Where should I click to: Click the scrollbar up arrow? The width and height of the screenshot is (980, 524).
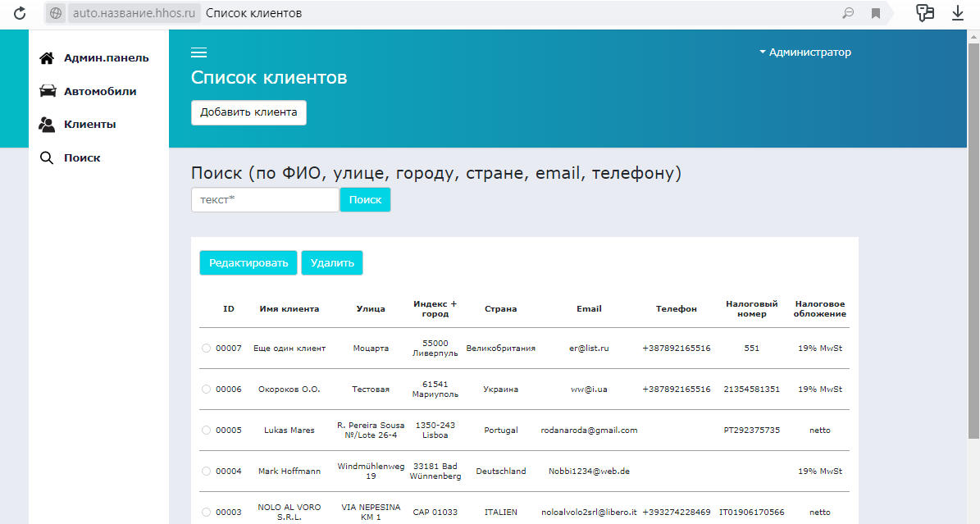[x=973, y=36]
